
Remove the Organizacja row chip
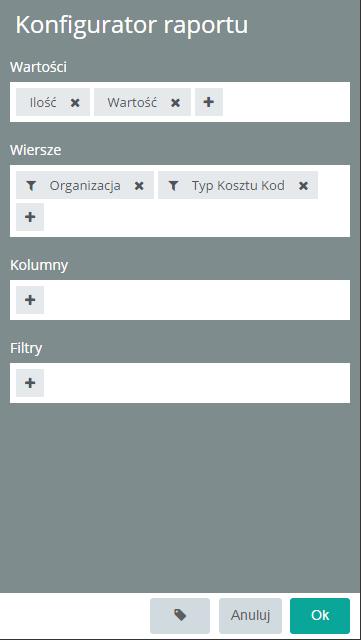point(139,186)
